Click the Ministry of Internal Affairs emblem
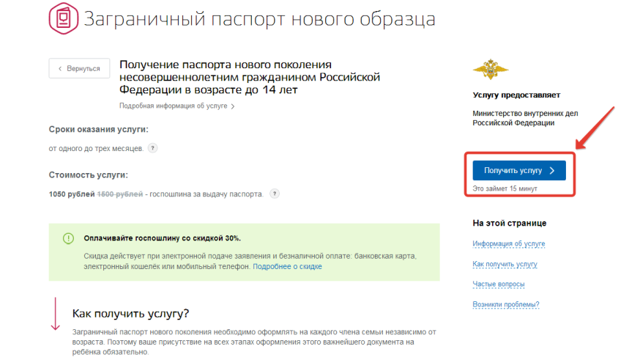Viewport: 640px width, 360px height. pyautogui.click(x=491, y=69)
